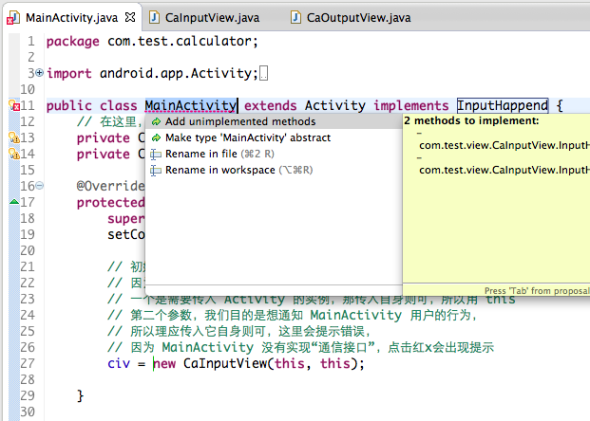
Task: Click the comment on line 26
Action: click(x=300, y=348)
